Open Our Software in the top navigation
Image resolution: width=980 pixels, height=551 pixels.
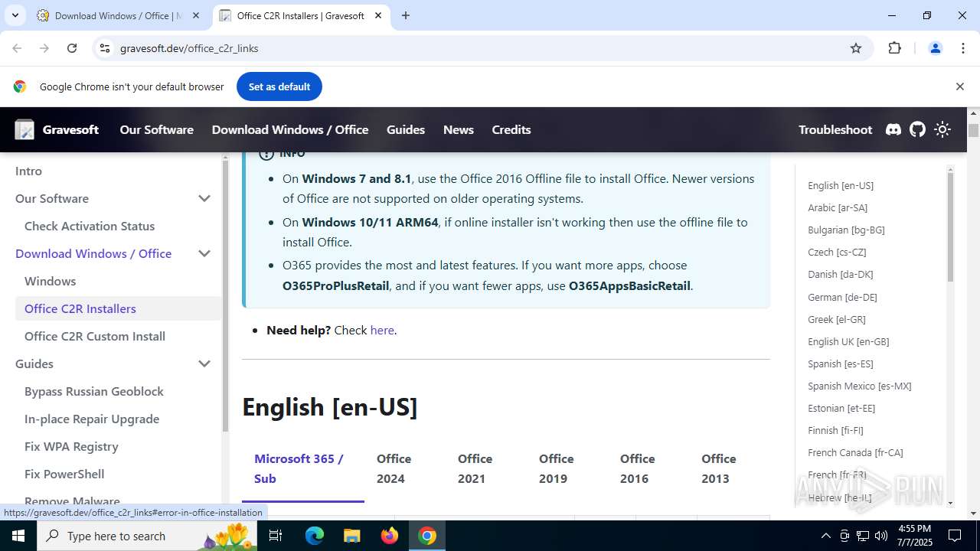tap(156, 130)
